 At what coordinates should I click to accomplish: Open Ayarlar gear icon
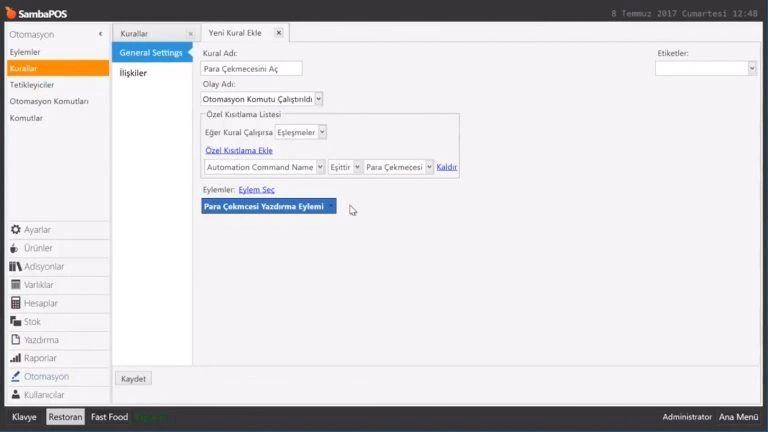coord(16,229)
